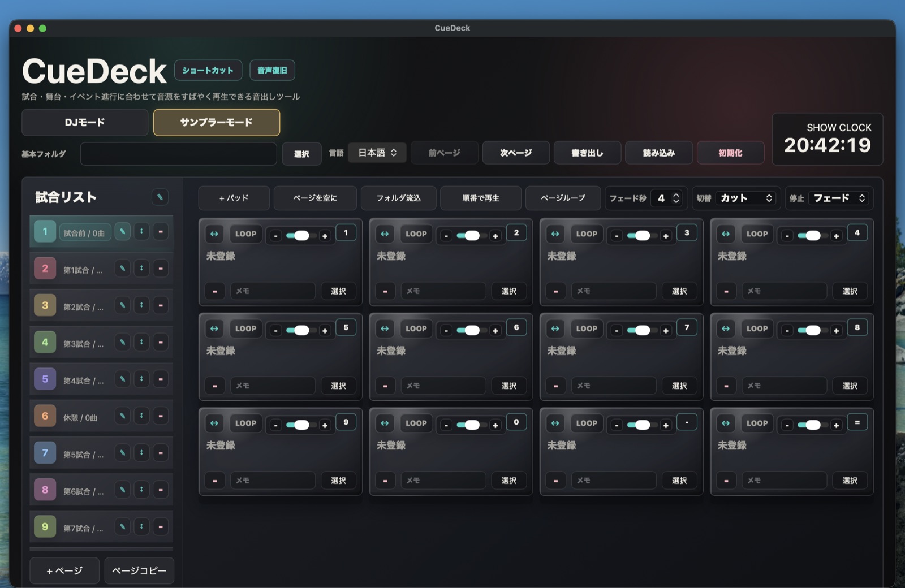
Task: Open the 切替 dropdown set to カット
Action: tap(746, 198)
